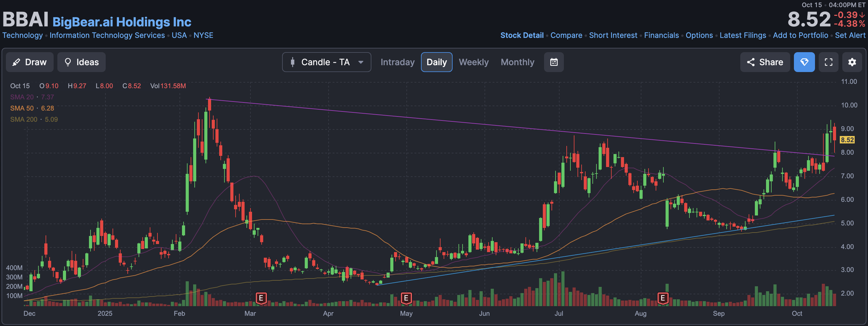
Task: Click the dropdown arrow next to Candle - TA
Action: point(361,62)
